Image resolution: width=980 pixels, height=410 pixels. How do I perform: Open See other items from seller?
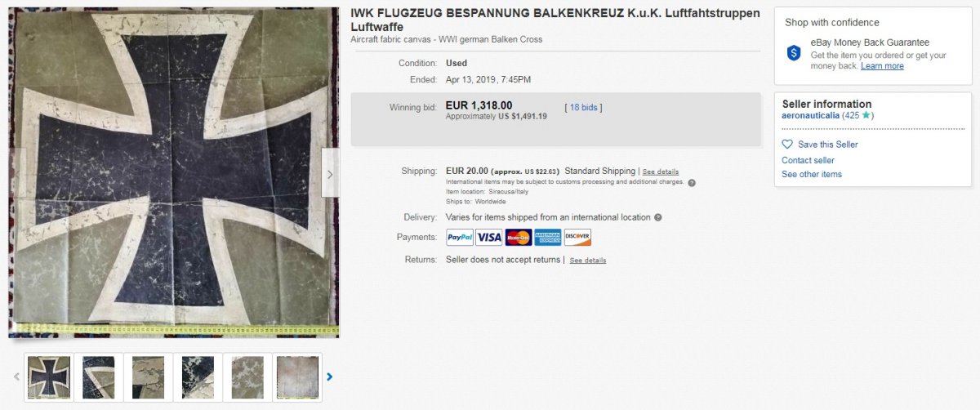click(x=812, y=175)
